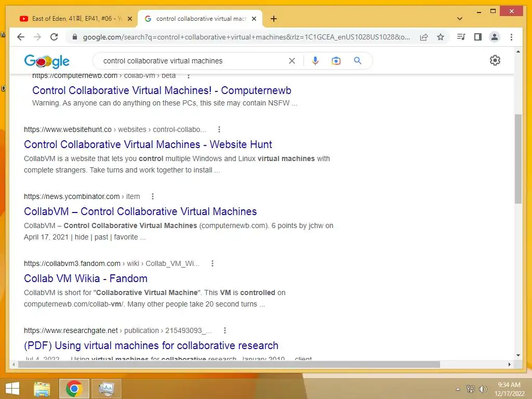Toggle the Chrome side panel
532x399 pixels.
[x=478, y=37]
